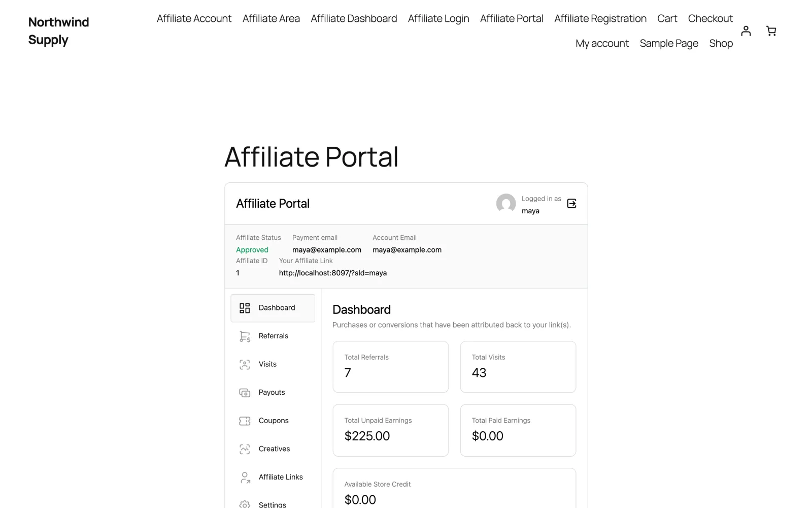Click the logout icon beside maya

tap(571, 204)
